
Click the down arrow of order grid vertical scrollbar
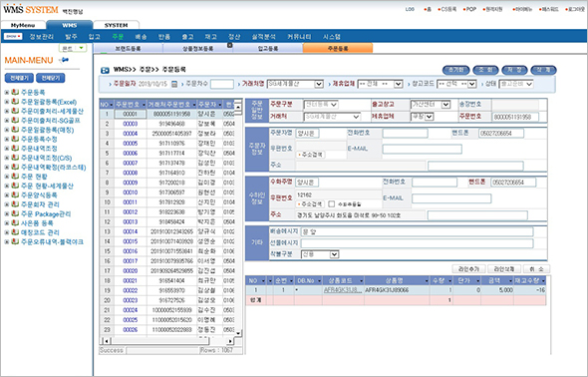[x=238, y=333]
